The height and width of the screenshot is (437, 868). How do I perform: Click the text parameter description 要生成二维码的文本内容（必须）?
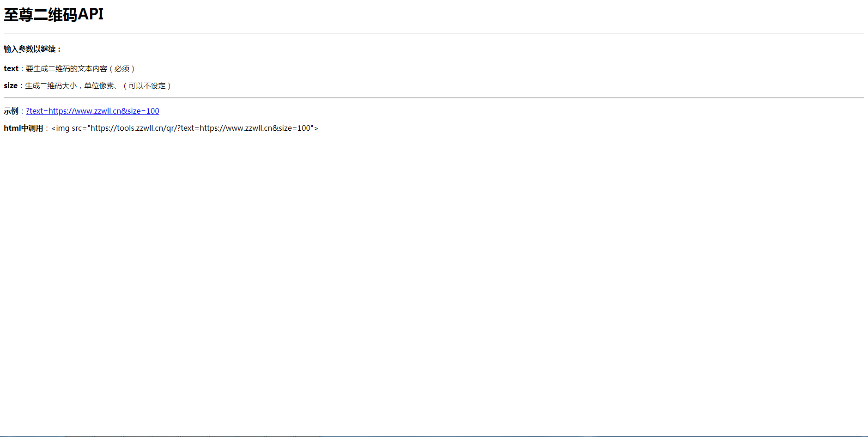point(81,69)
